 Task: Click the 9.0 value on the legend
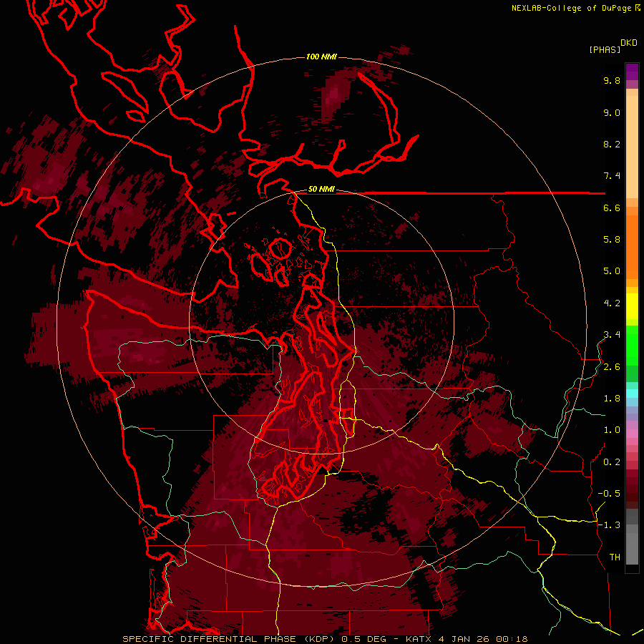coord(612,112)
